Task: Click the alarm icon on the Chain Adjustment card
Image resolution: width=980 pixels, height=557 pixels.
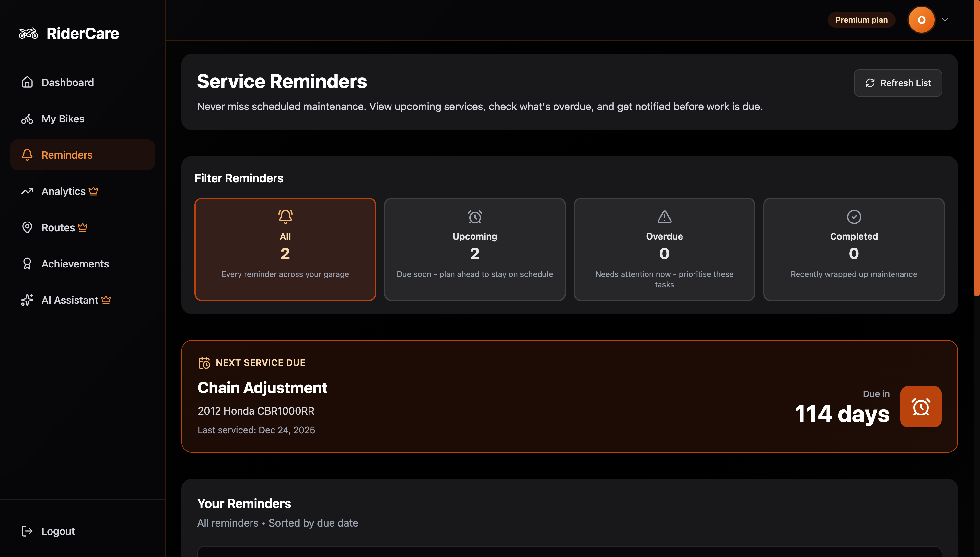Action: (x=921, y=407)
